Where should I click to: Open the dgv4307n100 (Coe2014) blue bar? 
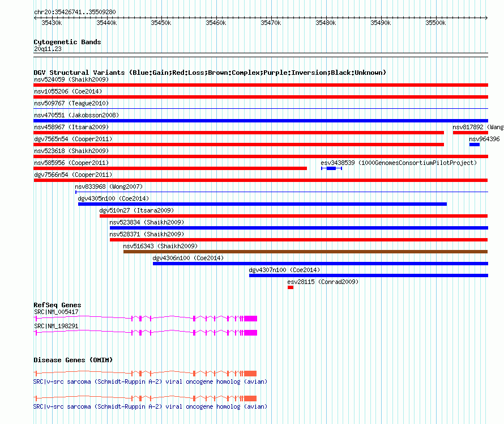(369, 275)
